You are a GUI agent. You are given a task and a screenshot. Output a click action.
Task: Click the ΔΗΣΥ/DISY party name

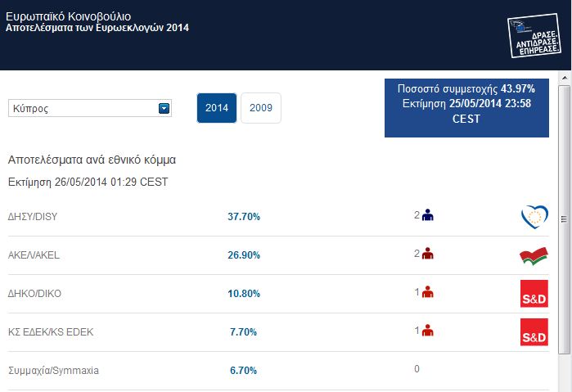click(34, 217)
